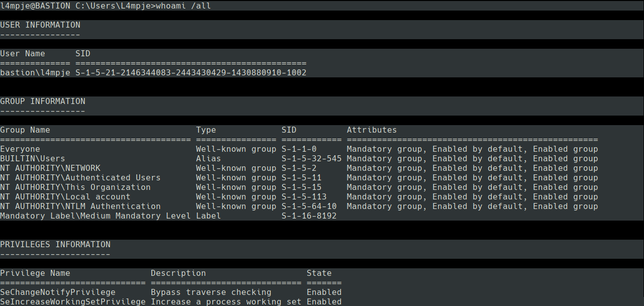Select SID S-1-1-0
Image resolution: width=644 pixels, height=306 pixels.
[x=299, y=149]
